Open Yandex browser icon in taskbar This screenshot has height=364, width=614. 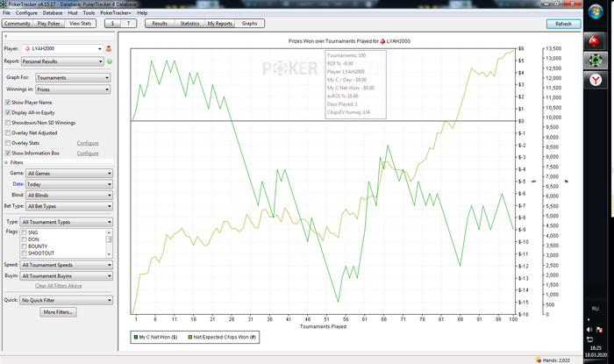pos(595,80)
